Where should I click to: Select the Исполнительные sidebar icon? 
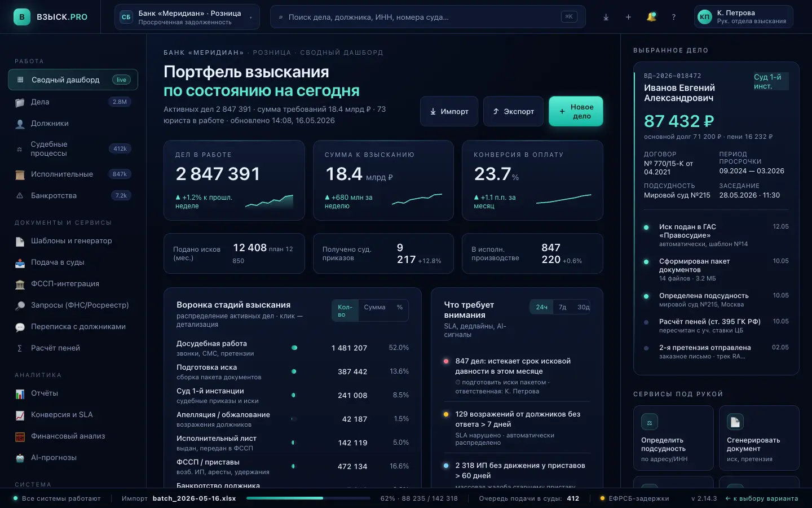tap(20, 174)
